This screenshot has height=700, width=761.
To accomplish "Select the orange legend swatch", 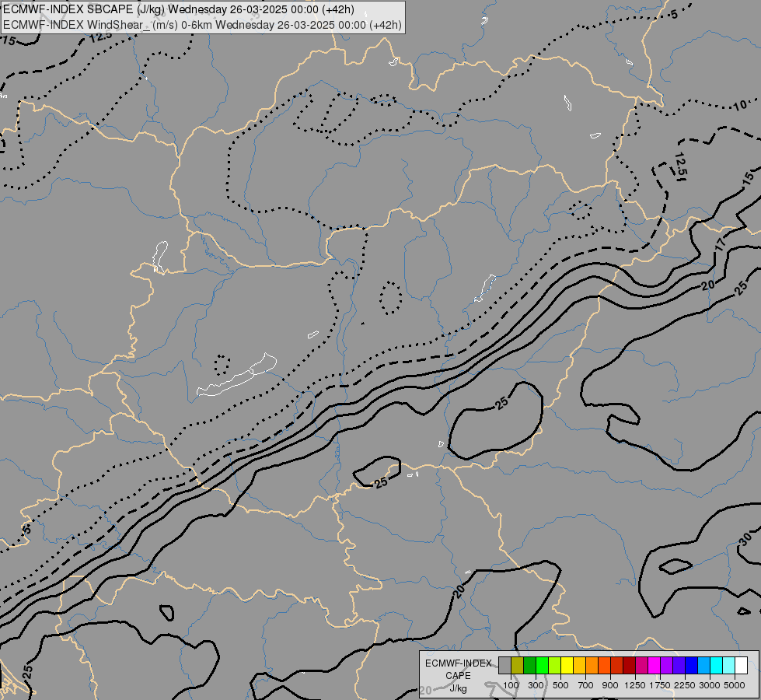I will tap(592, 665).
